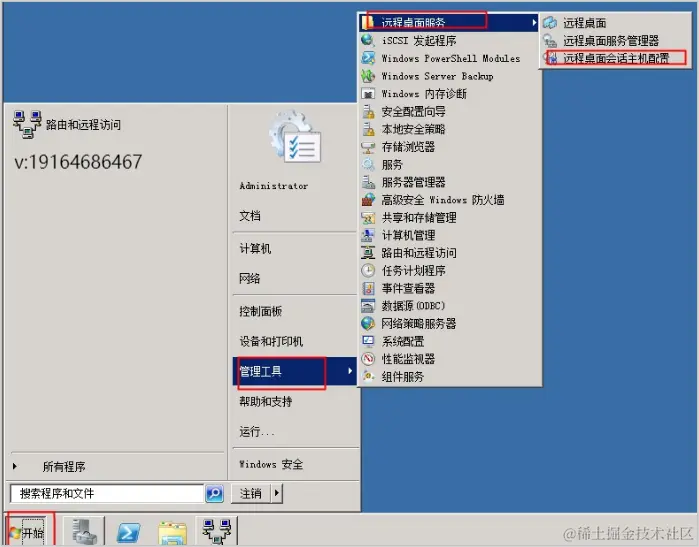Open the shutdown options arrow next to 注销
The width and height of the screenshot is (699, 547).
pyautogui.click(x=277, y=493)
